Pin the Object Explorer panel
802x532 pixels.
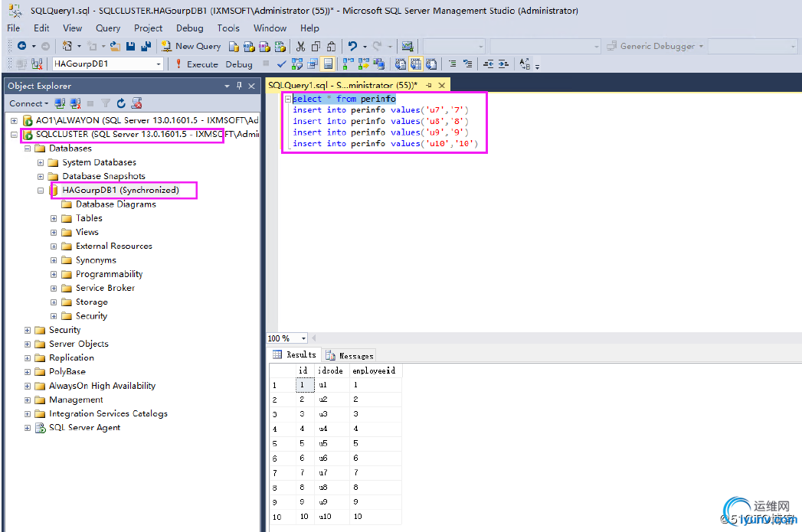(x=239, y=86)
